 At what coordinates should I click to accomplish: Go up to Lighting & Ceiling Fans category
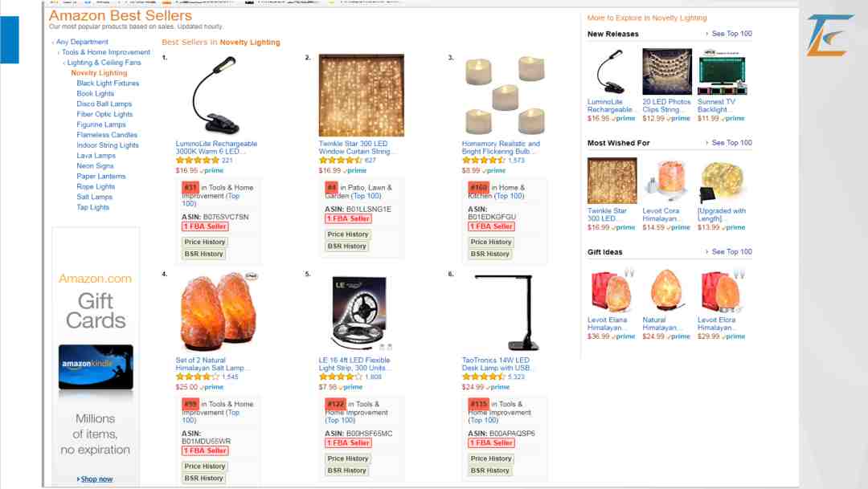[104, 63]
